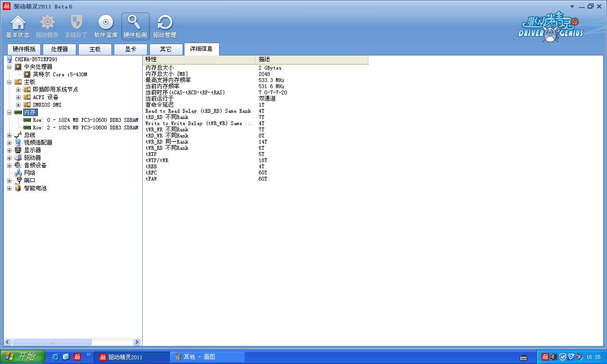
Task: Click the 音频设备 speaker icon
Action: (18, 165)
